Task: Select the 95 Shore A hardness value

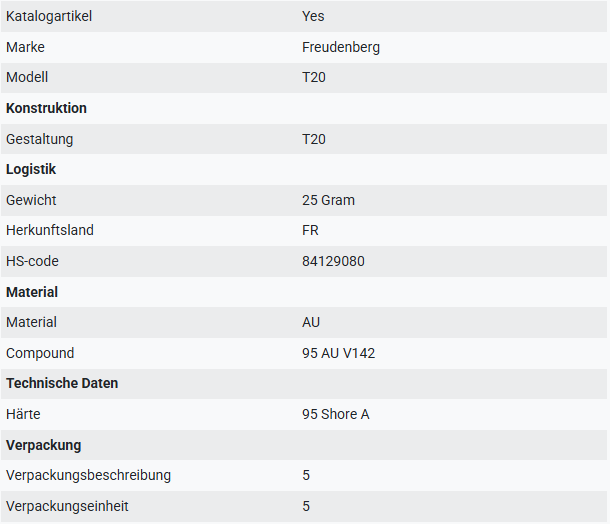Action: [x=336, y=414]
